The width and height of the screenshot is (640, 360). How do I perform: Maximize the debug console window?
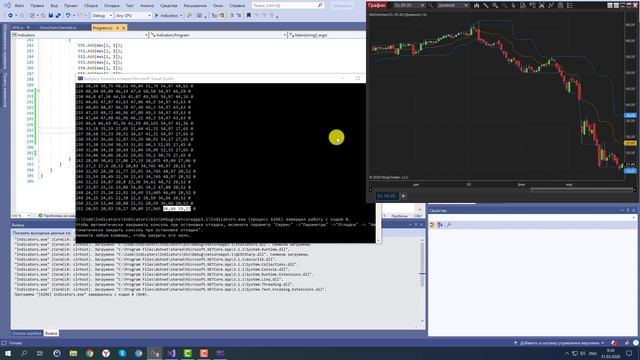point(358,78)
